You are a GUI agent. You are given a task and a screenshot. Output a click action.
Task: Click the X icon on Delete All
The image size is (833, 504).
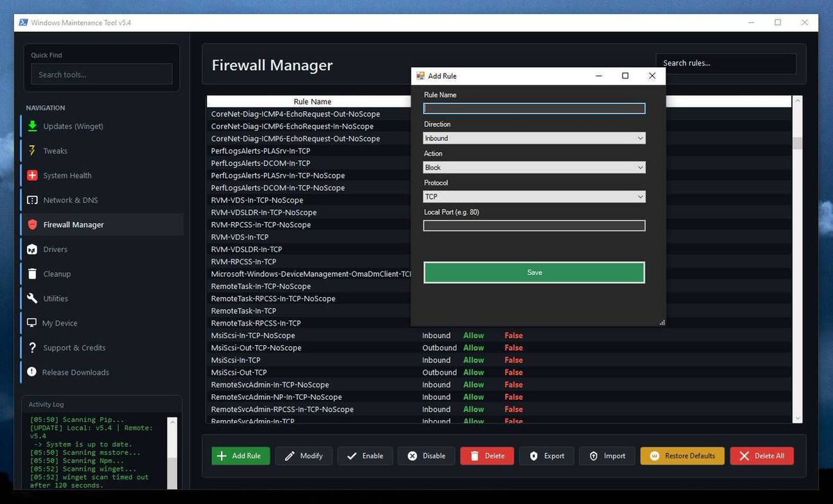click(x=744, y=455)
